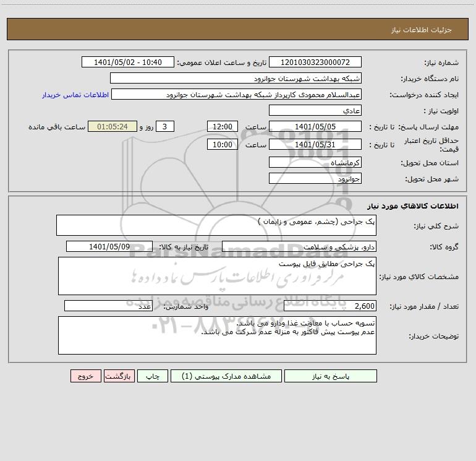Click label نام دستگاه خریدار
The height and width of the screenshot is (461, 476).
[430, 79]
